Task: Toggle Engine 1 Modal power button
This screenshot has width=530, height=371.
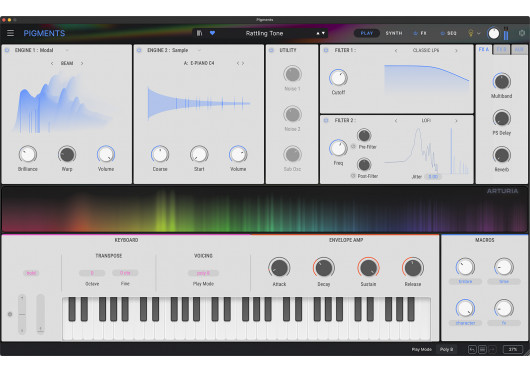Action: pyautogui.click(x=7, y=50)
